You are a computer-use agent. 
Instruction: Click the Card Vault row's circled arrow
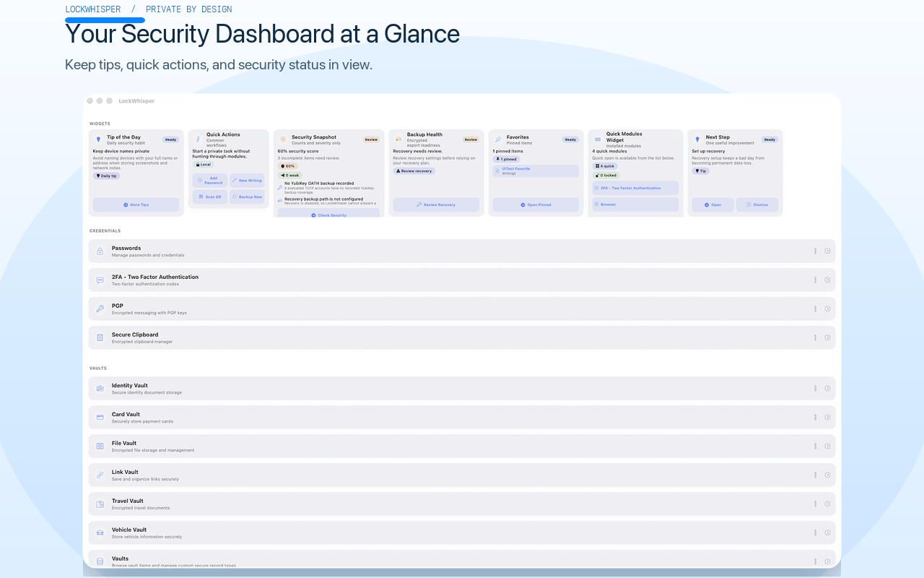827,417
